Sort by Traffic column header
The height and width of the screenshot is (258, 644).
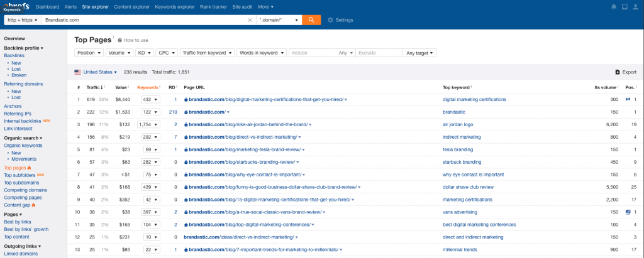coord(94,87)
